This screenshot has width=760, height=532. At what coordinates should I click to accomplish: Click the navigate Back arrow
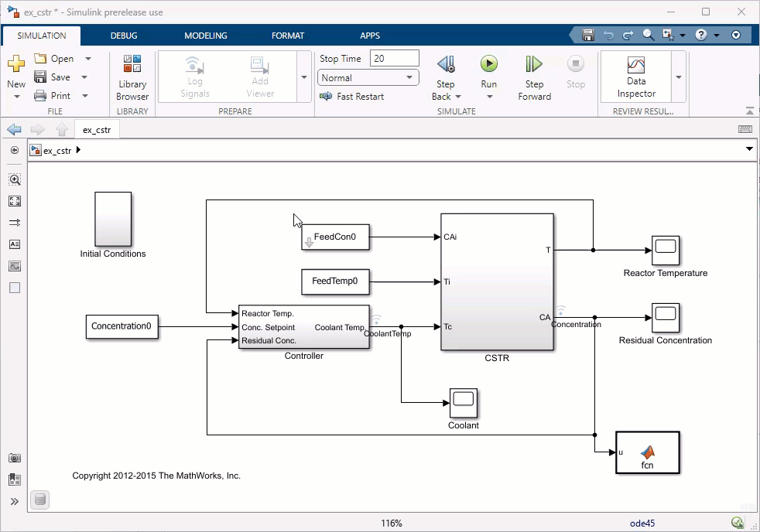(x=14, y=130)
